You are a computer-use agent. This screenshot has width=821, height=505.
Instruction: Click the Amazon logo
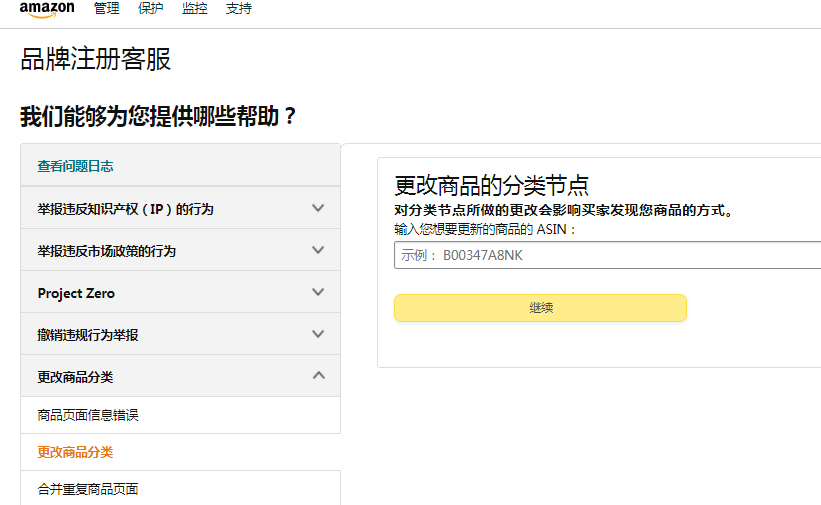[47, 9]
